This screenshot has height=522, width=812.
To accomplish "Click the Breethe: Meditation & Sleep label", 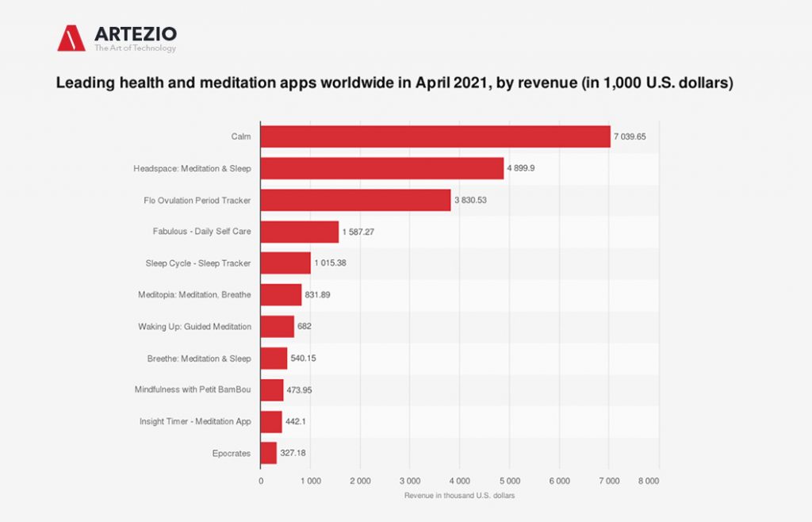I will [199, 359].
